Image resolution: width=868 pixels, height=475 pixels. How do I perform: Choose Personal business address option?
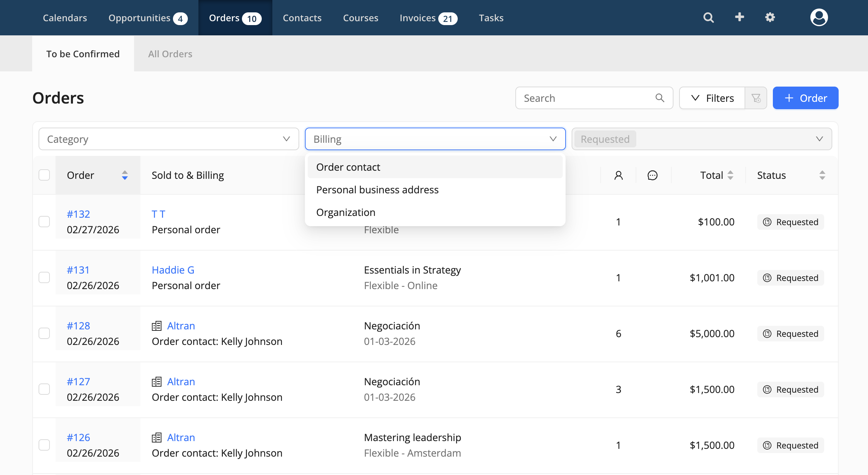tap(435, 190)
